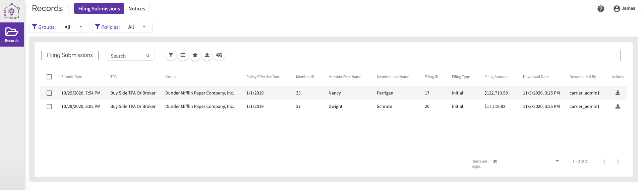Click the Member ID 33 cell
The height and width of the screenshot is (190, 644).
tap(298, 93)
